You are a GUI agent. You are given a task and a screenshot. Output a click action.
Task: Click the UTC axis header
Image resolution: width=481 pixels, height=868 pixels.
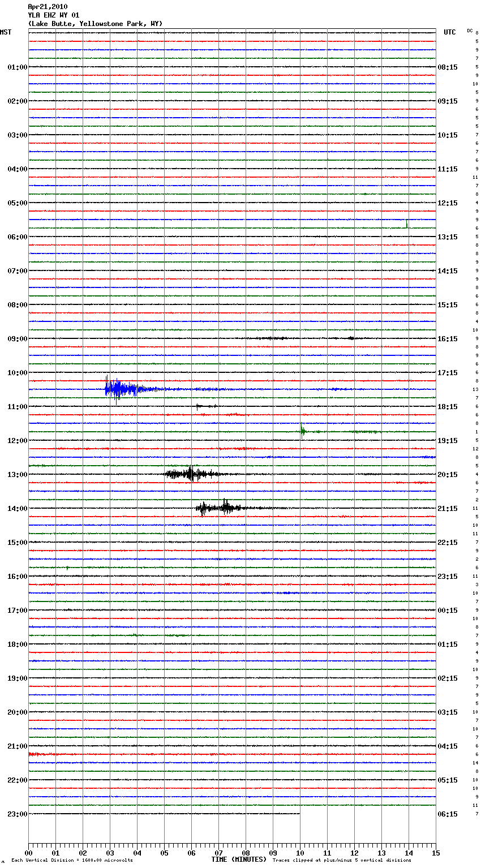[450, 32]
